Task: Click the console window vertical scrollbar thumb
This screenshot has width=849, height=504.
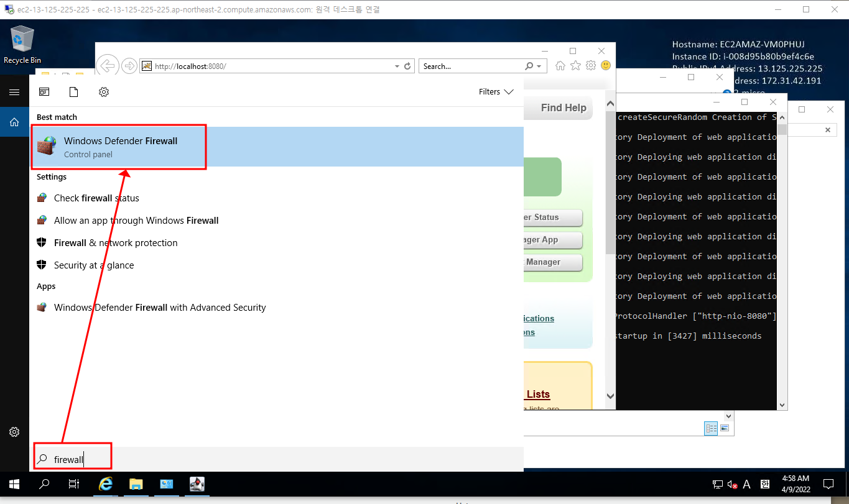Action: click(782, 129)
